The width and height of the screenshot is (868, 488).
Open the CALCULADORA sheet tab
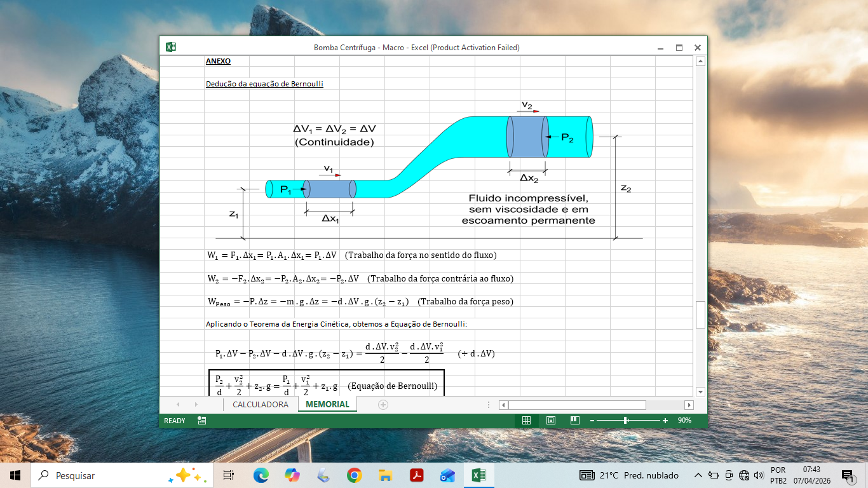(x=261, y=405)
